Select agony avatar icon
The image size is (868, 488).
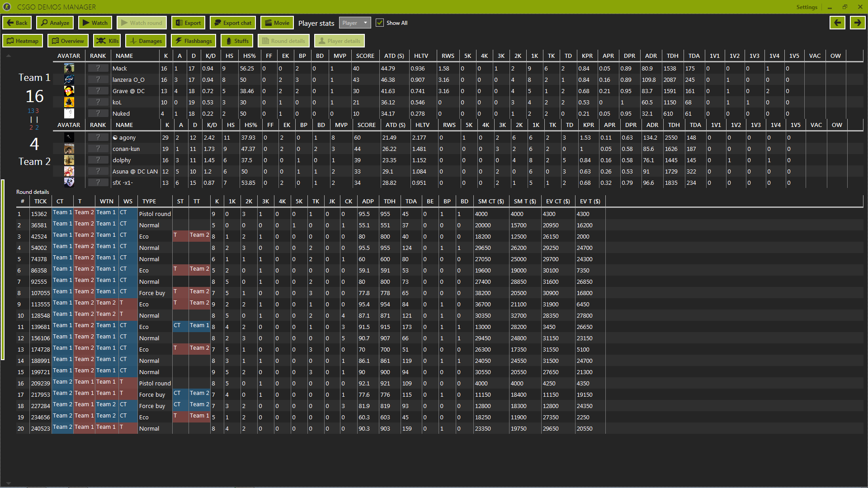tap(69, 137)
